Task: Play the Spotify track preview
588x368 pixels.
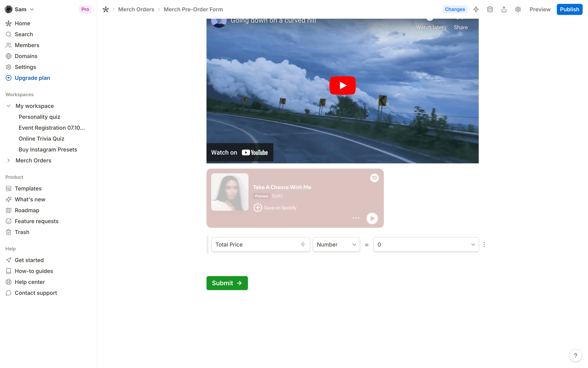Action: 372,218
